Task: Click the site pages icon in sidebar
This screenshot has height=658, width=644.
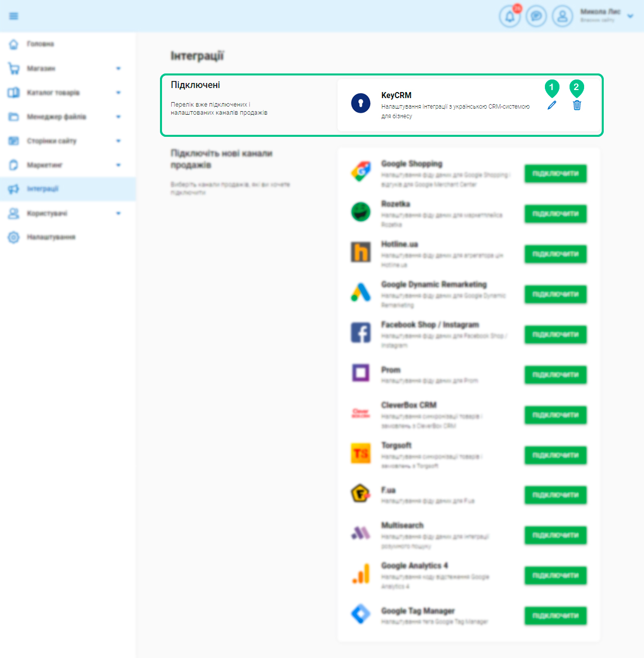Action: click(x=14, y=141)
